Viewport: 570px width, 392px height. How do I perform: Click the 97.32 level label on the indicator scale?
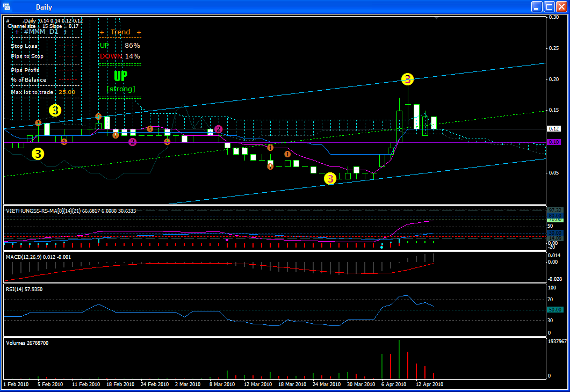(x=555, y=210)
